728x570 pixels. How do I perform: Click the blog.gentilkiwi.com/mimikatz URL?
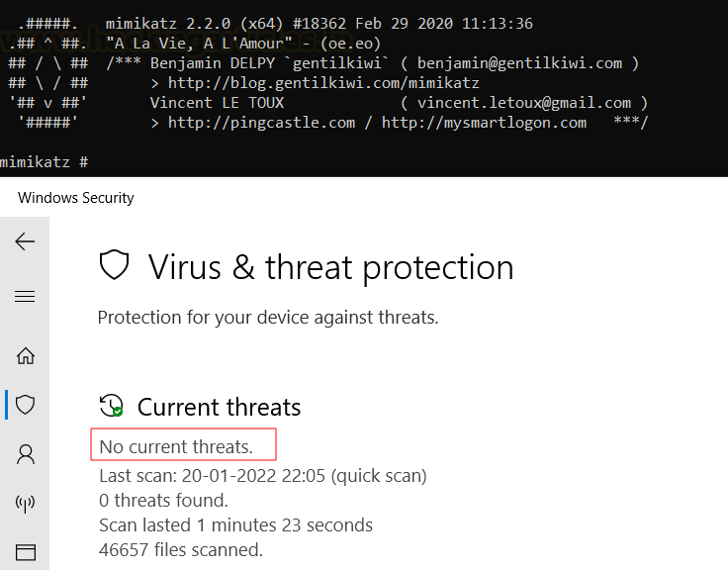tap(323, 83)
